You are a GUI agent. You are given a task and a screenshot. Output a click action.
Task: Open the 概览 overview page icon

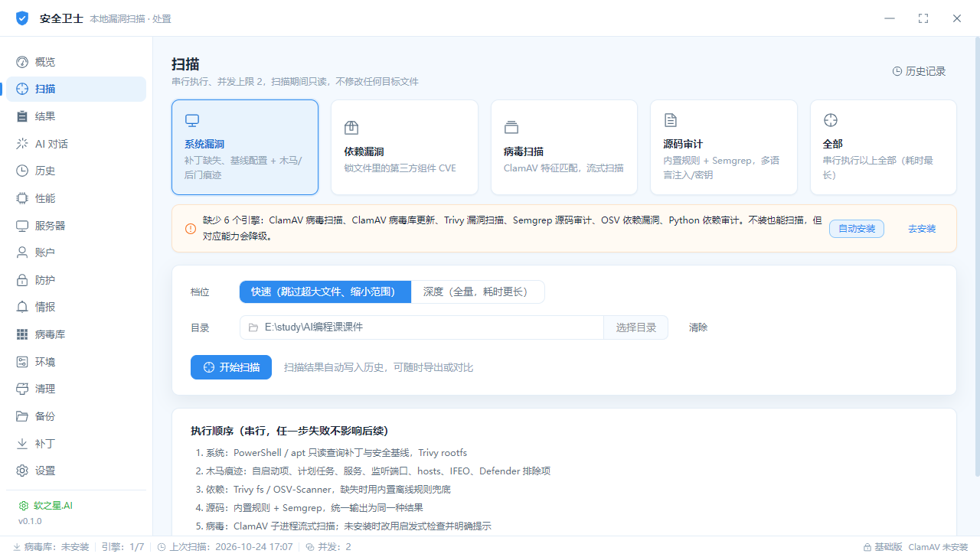click(x=22, y=62)
